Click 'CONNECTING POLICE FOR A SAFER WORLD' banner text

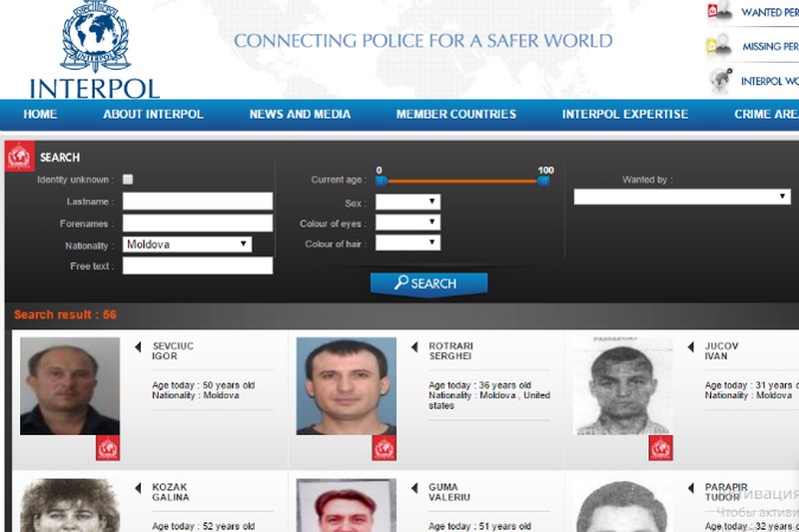[x=422, y=41]
